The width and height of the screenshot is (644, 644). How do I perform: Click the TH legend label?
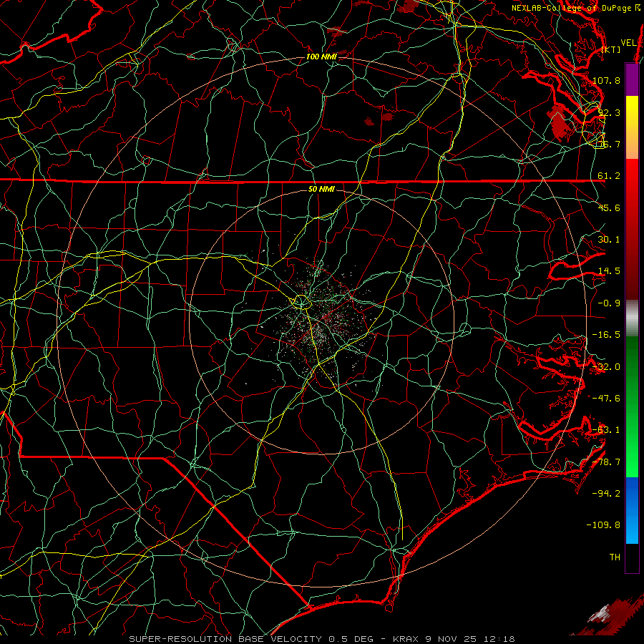pos(615,557)
